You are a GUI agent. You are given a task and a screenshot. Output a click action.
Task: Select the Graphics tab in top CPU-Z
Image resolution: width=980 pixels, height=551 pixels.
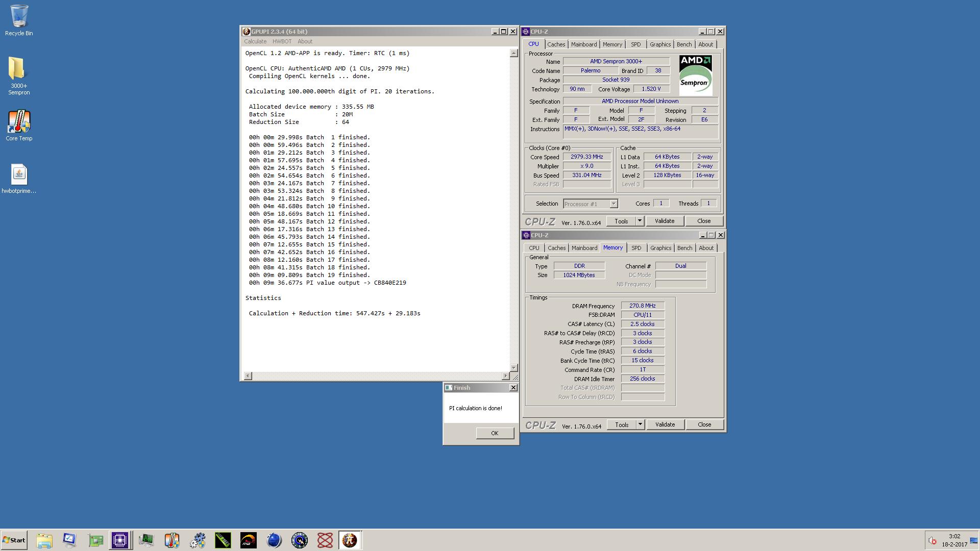tap(660, 44)
